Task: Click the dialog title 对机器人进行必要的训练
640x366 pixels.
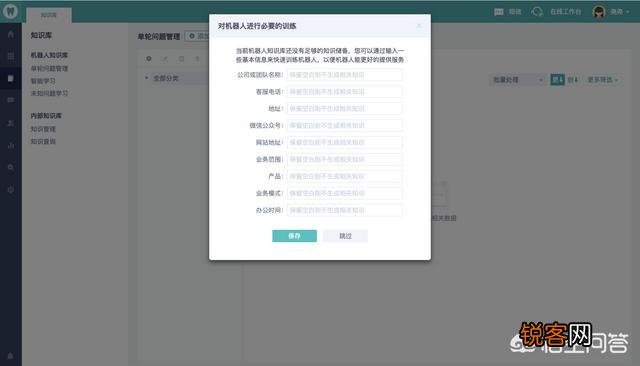Action: (x=257, y=26)
